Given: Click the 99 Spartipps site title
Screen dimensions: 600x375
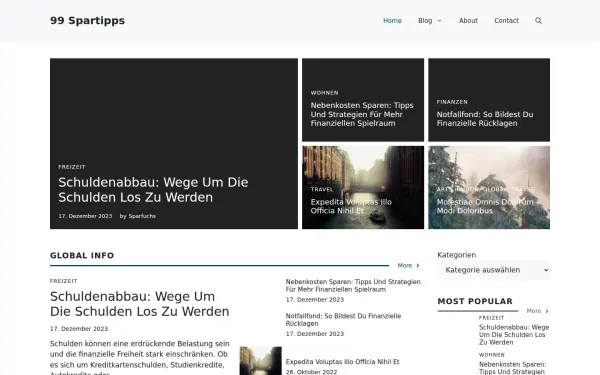Looking at the screenshot, I should click(87, 21).
